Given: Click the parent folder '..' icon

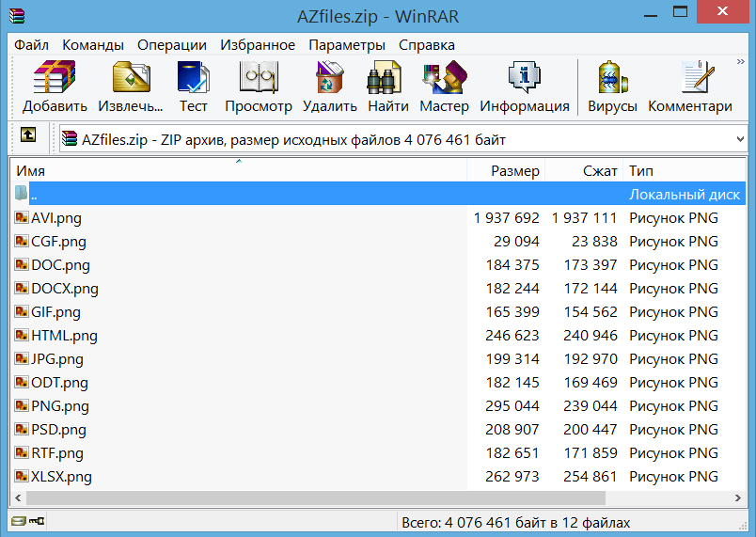Looking at the screenshot, I should pos(21,194).
